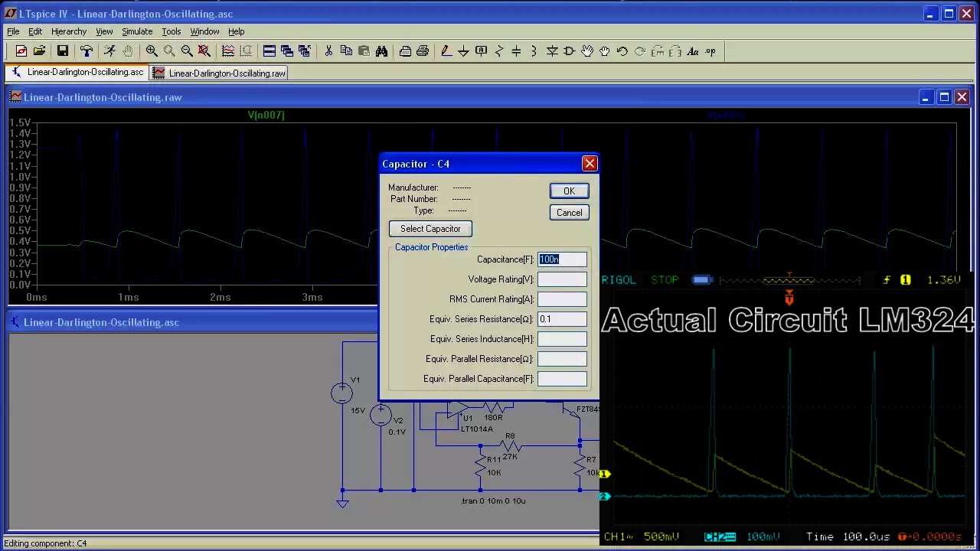The height and width of the screenshot is (551, 980).
Task: Select the Drag hand tool
Action: pyautogui.click(x=605, y=51)
